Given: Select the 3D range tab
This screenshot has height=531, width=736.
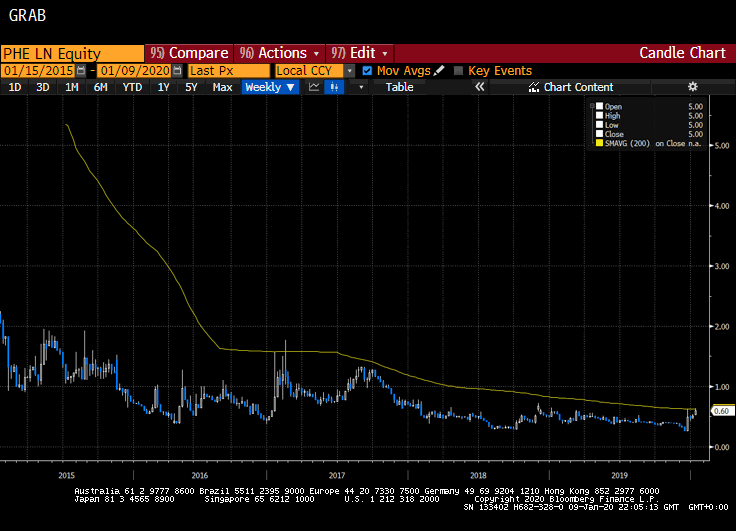Looking at the screenshot, I should 43,87.
